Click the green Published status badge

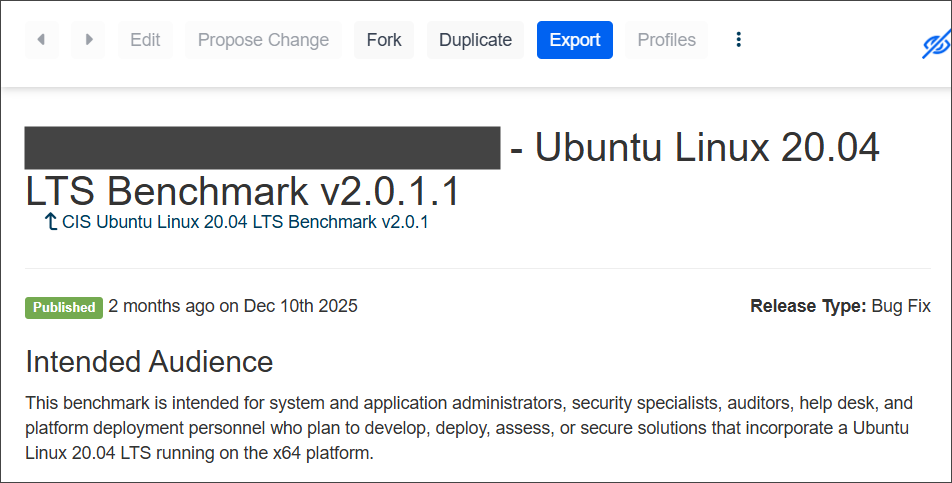click(x=64, y=307)
